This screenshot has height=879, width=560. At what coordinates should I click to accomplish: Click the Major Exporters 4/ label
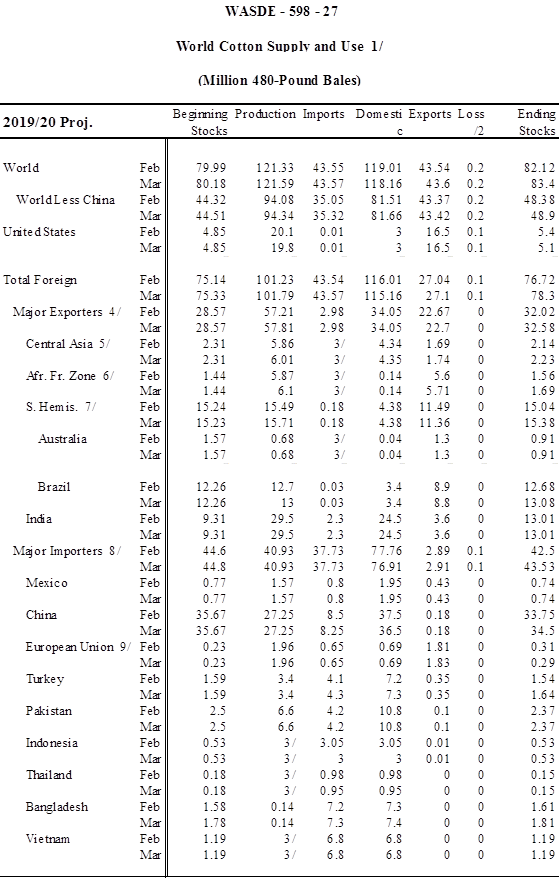(x=67, y=312)
